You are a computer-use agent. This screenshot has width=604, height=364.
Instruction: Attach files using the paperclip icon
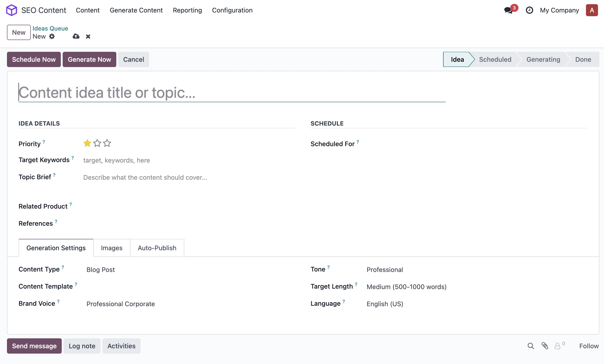[545, 346]
